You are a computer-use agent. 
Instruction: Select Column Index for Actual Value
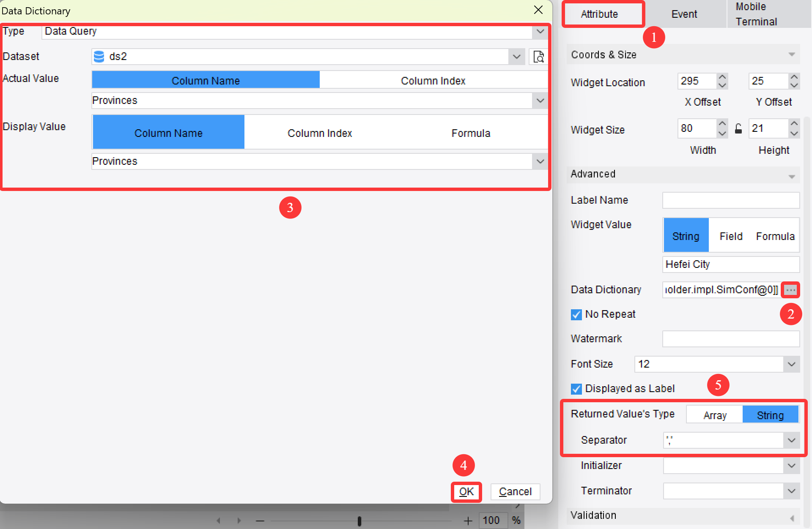click(x=433, y=80)
